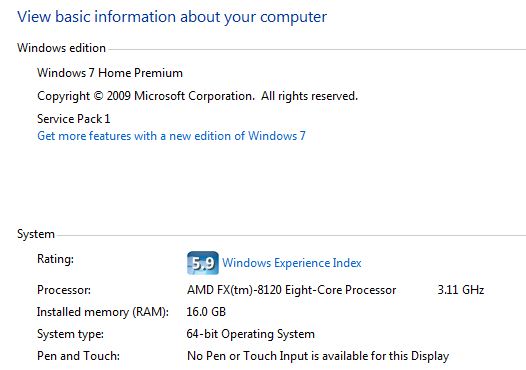The image size is (526, 370).
Task: Select the Windows edition section header
Action: 61,48
